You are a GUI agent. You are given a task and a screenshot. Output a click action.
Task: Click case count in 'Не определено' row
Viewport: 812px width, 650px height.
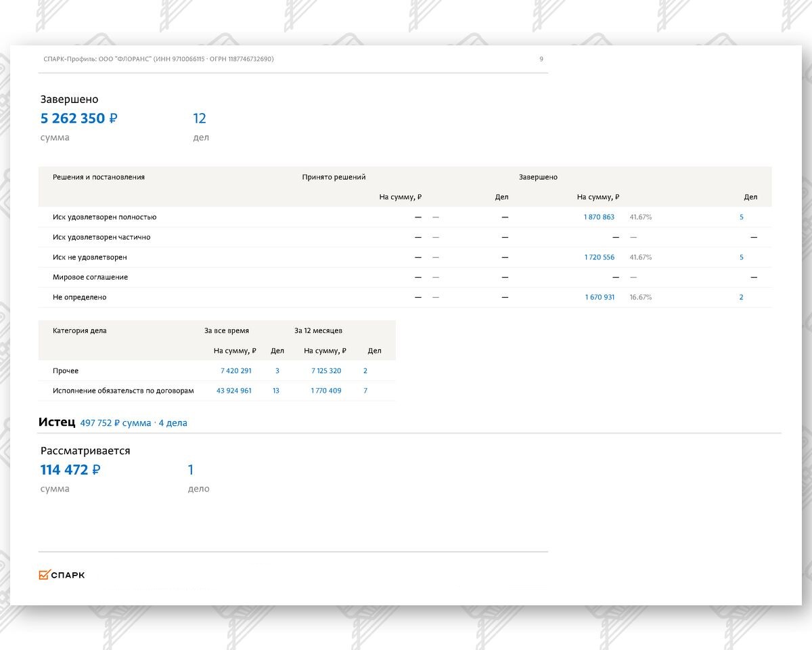(x=741, y=297)
